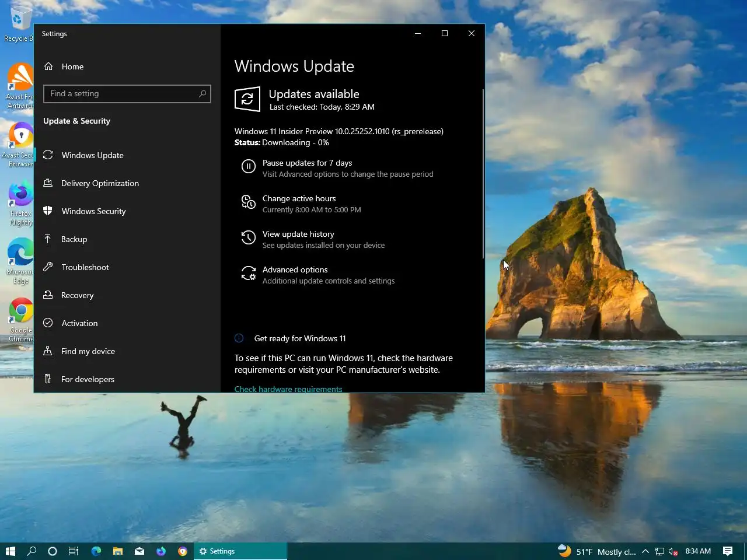Viewport: 747px width, 560px height.
Task: Launch Firefox Nightly from taskbar
Action: coord(160,551)
